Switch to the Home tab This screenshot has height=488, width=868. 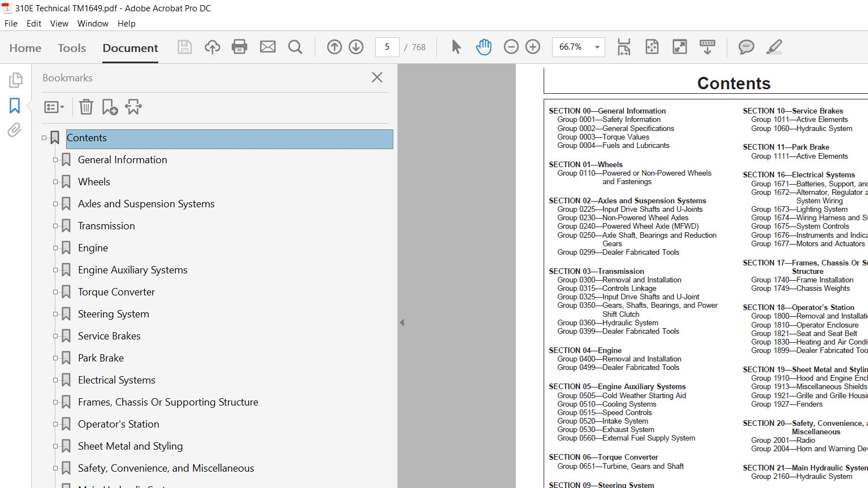[25, 48]
